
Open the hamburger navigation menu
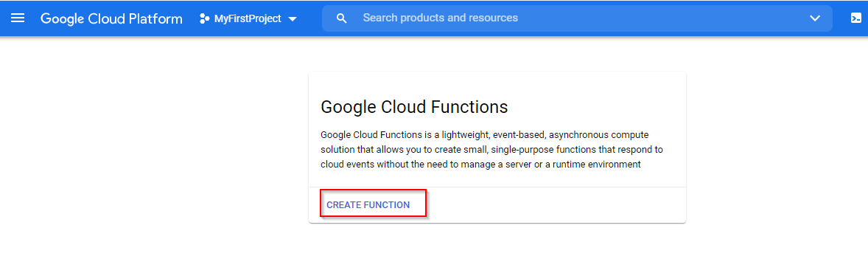pos(18,18)
